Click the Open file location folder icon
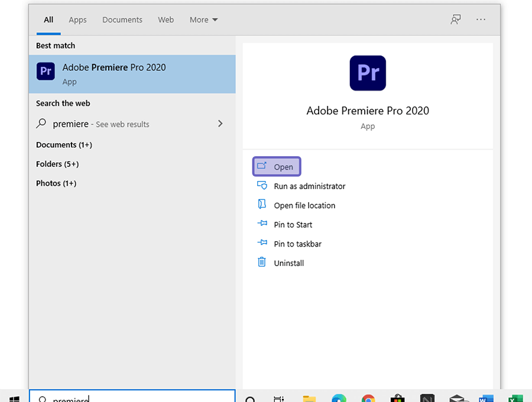This screenshot has width=532, height=402. [x=262, y=205]
